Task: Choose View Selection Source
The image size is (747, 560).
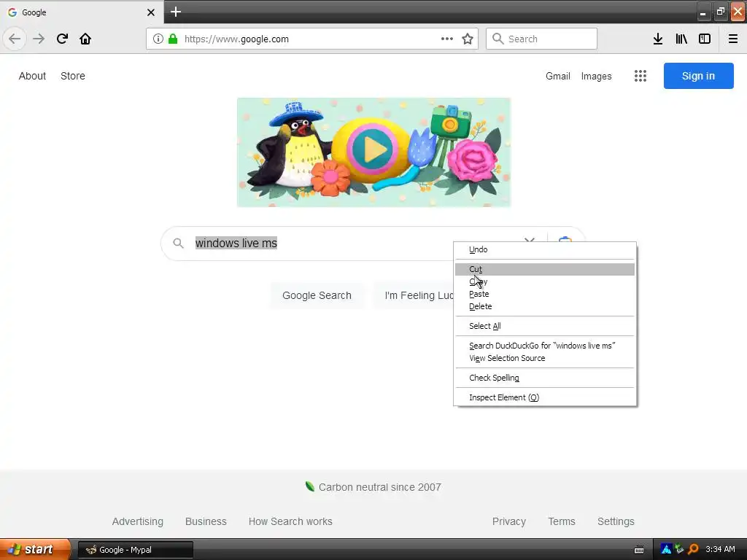Action: click(544, 358)
